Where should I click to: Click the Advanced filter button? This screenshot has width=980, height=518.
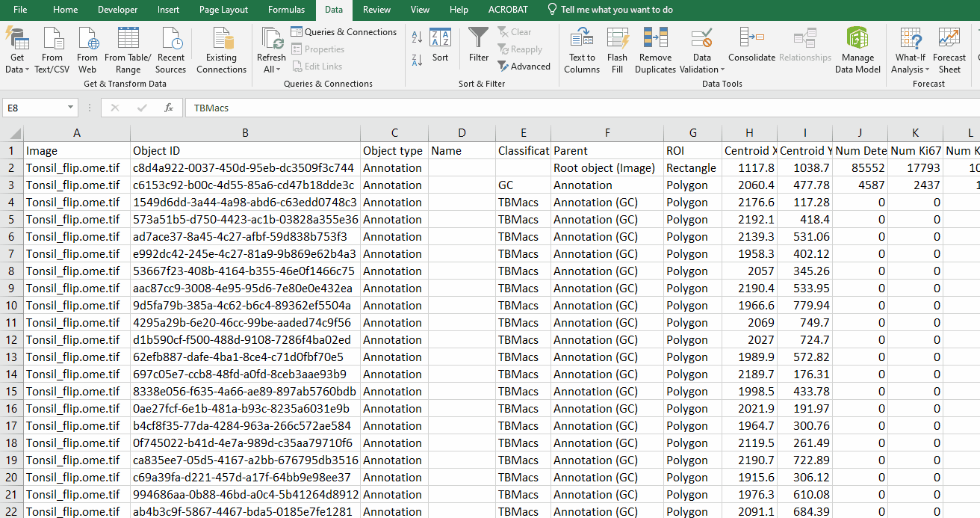pos(524,67)
